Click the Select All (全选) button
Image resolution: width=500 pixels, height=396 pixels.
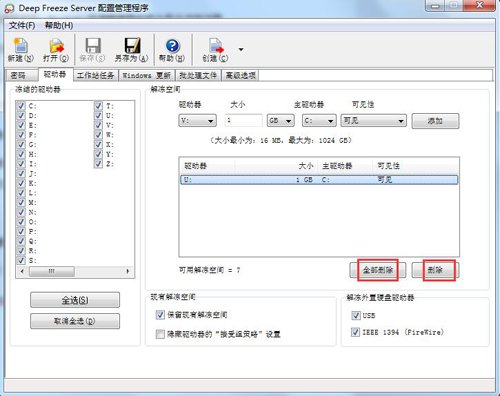pos(75,300)
